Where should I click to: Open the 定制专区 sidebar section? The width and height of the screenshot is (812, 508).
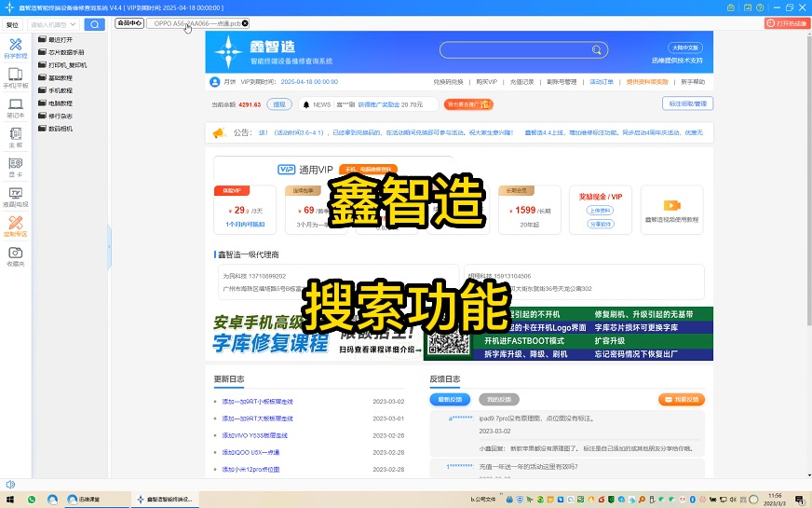15,226
